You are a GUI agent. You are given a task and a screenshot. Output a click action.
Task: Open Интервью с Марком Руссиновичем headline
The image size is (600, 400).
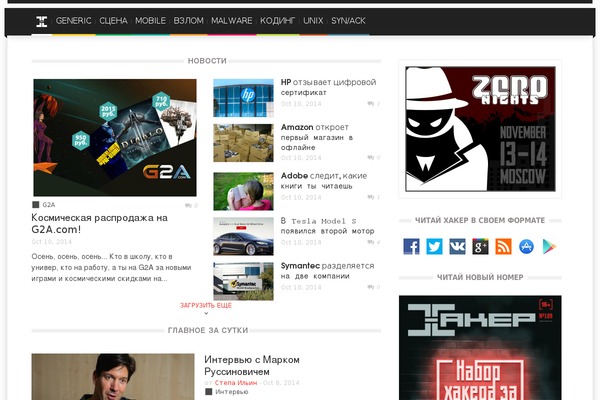[252, 366]
